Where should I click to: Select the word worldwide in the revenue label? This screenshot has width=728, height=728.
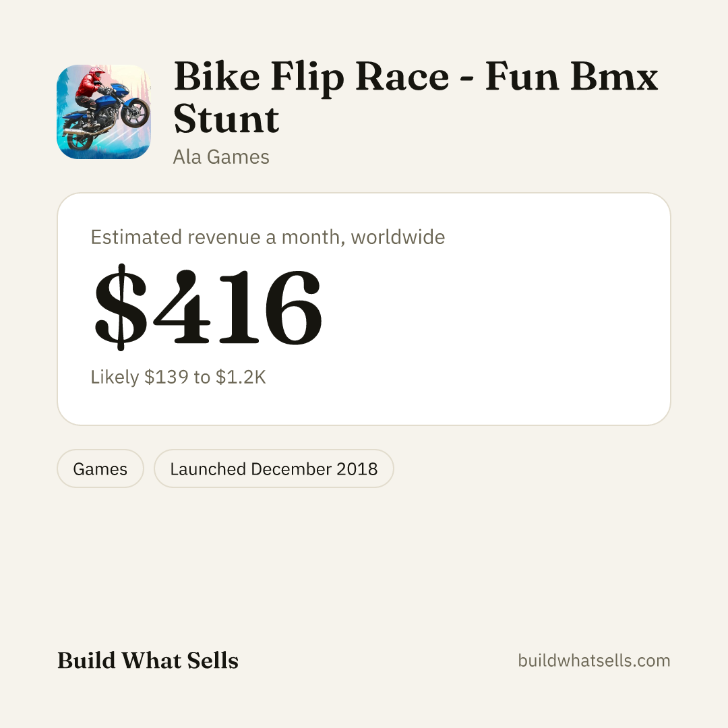(x=398, y=237)
